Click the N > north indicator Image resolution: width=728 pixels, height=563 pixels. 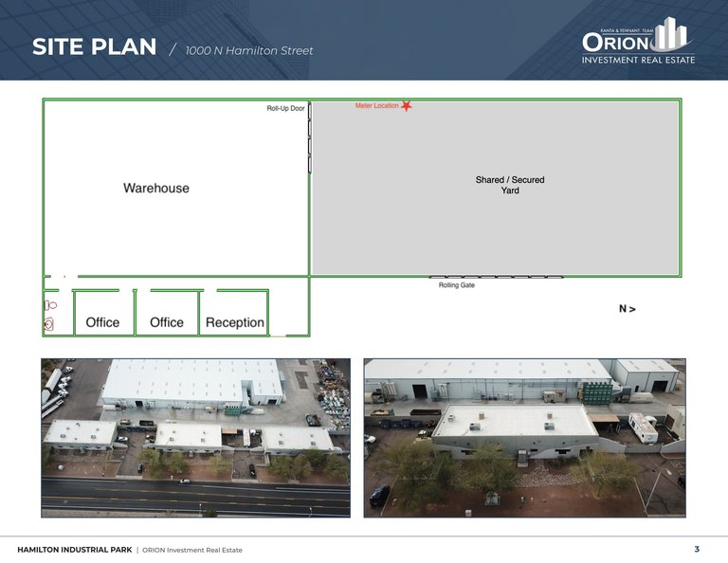click(628, 309)
